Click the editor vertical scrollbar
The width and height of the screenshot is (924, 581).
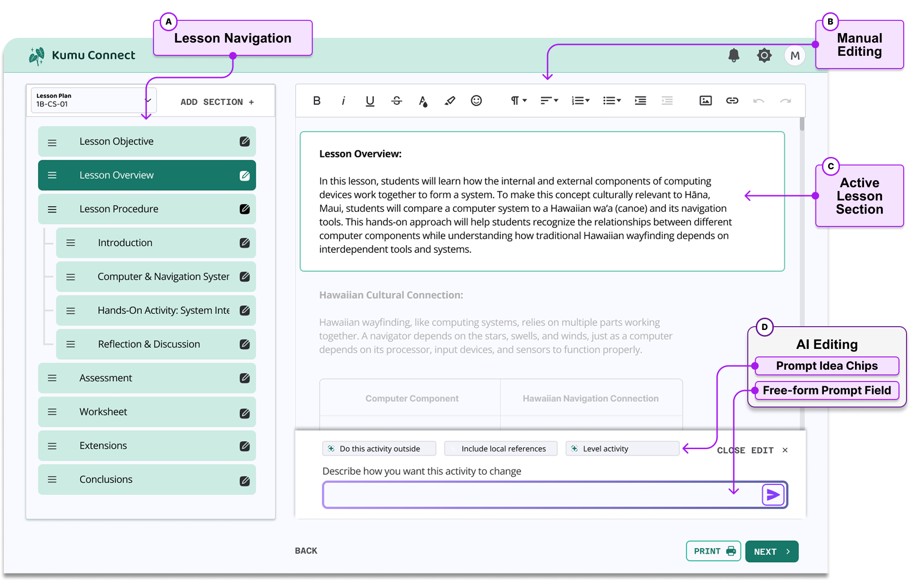pos(802,124)
